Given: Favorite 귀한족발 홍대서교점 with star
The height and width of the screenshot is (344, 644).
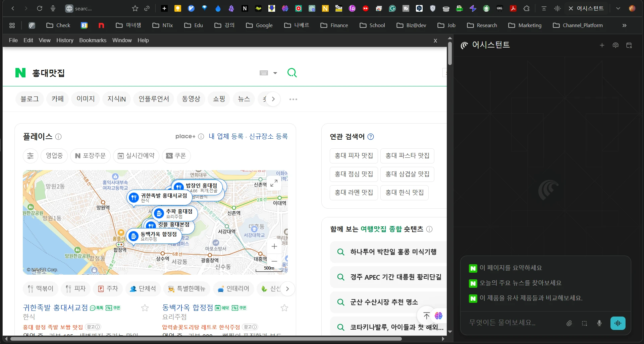Looking at the screenshot, I should click(x=145, y=308).
